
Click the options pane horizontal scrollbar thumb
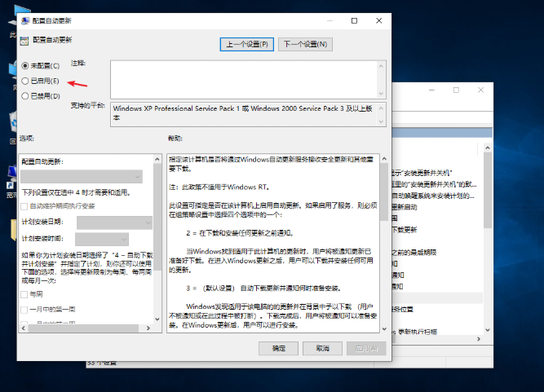[x=83, y=328]
